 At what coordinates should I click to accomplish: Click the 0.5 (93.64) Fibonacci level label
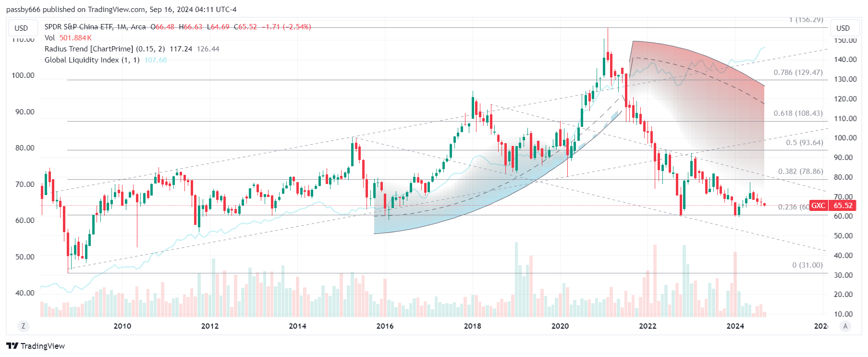coord(805,143)
